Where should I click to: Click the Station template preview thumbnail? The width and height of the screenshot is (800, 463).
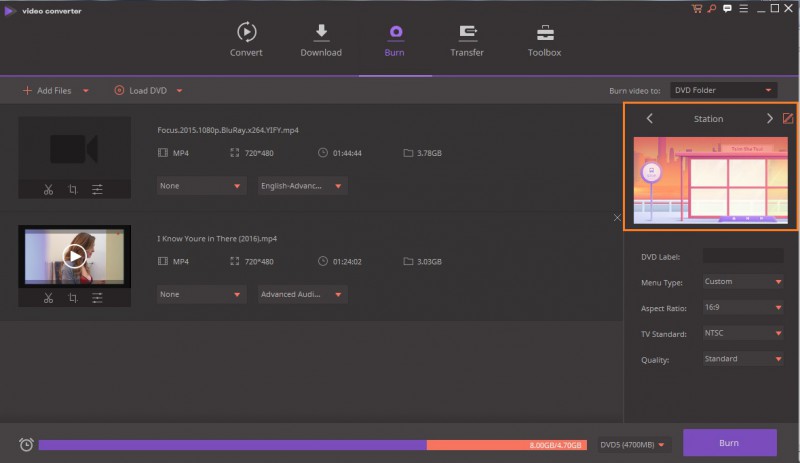pyautogui.click(x=710, y=180)
